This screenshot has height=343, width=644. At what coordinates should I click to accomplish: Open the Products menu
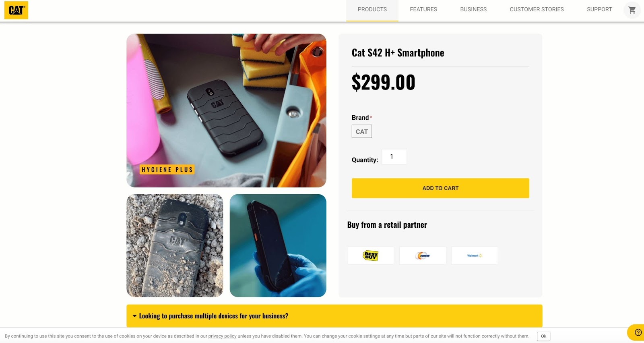(x=372, y=10)
